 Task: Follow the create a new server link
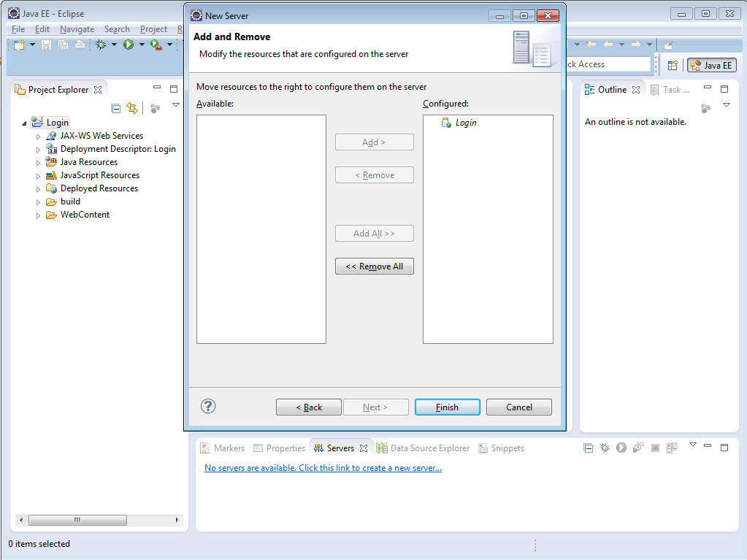[322, 467]
